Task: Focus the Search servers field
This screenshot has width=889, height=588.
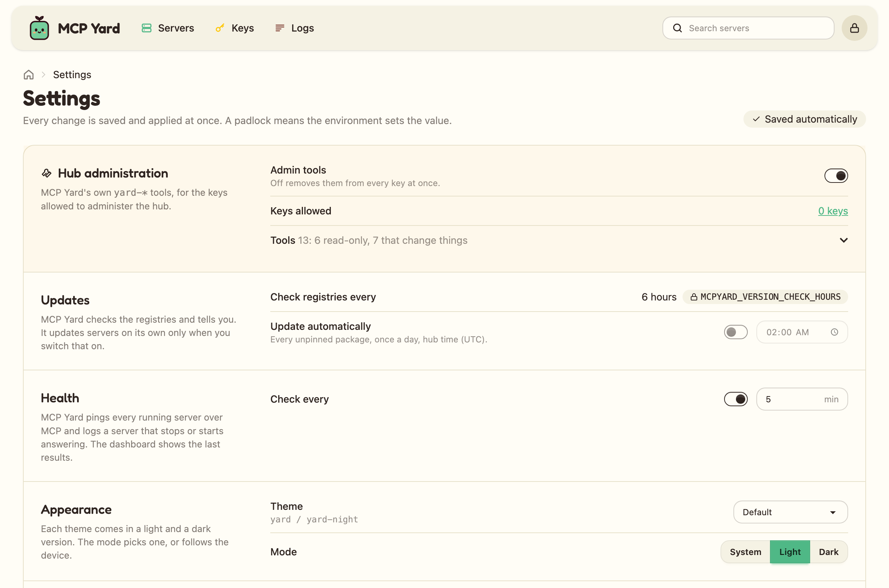Action: pyautogui.click(x=748, y=28)
